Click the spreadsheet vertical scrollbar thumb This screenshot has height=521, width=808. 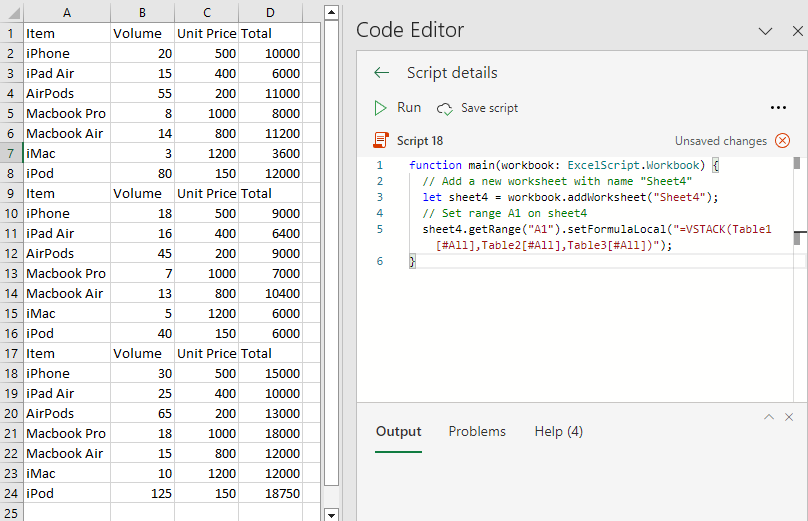[331, 253]
